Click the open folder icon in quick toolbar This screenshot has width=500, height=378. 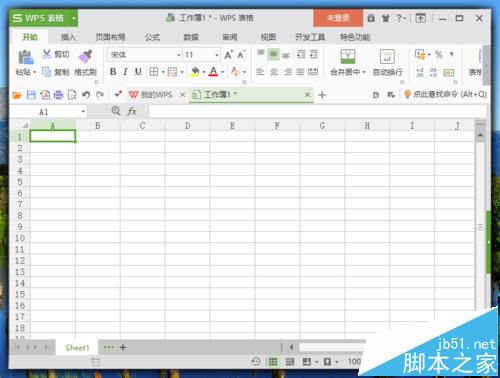(17, 95)
